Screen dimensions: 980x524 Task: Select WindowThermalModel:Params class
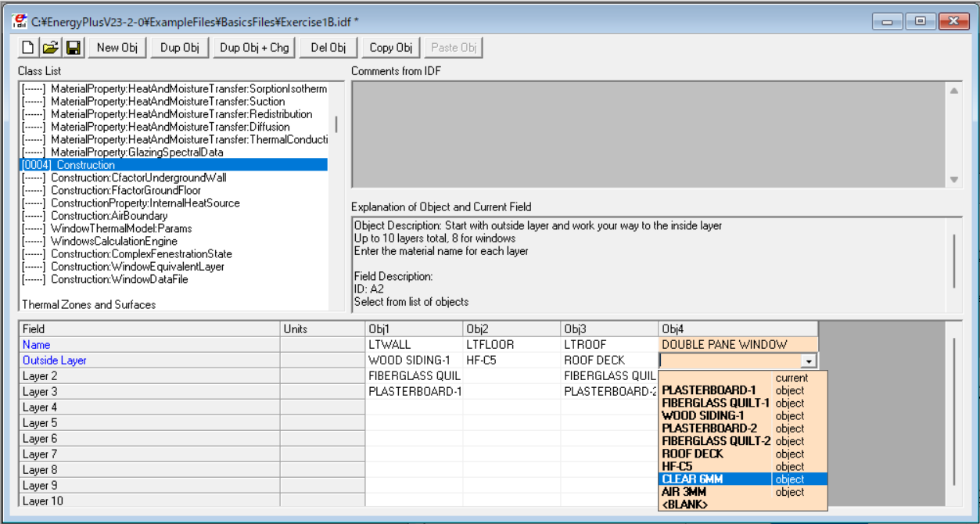coord(174,228)
